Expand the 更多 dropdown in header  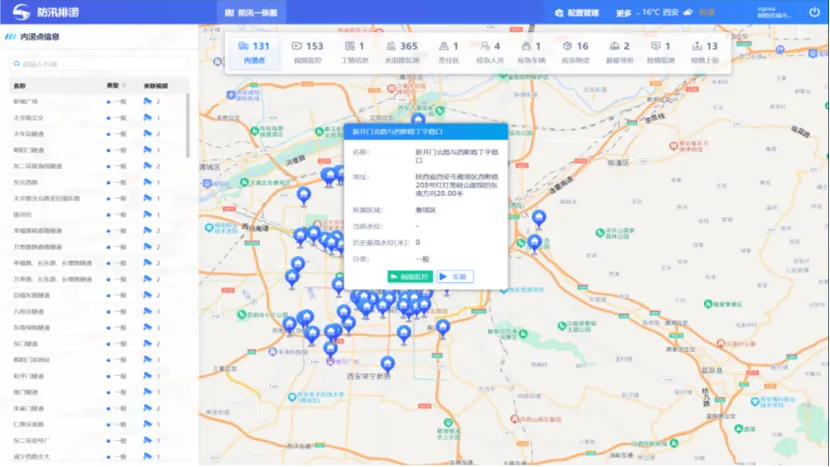point(628,13)
